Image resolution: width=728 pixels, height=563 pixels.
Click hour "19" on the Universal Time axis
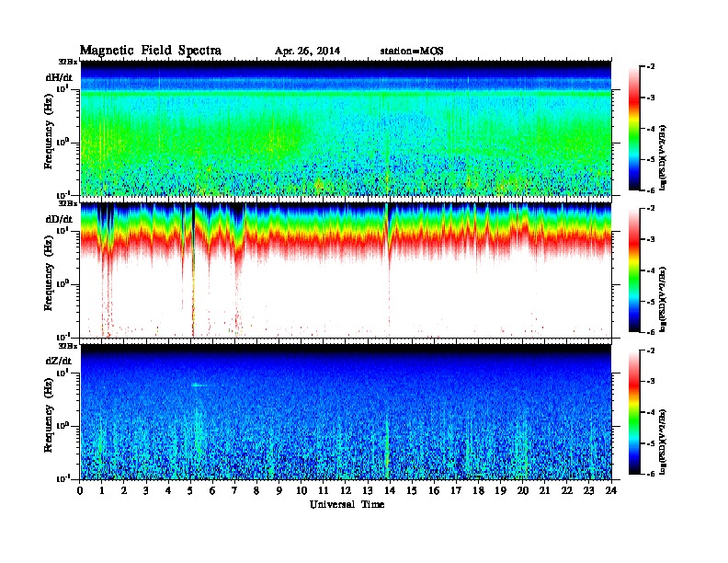click(x=500, y=490)
